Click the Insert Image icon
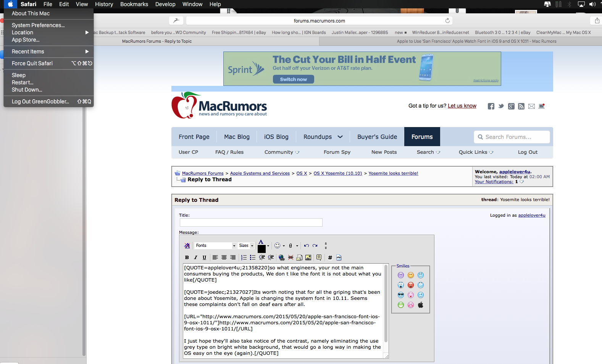Image resolution: width=602 pixels, height=364 pixels. [308, 258]
